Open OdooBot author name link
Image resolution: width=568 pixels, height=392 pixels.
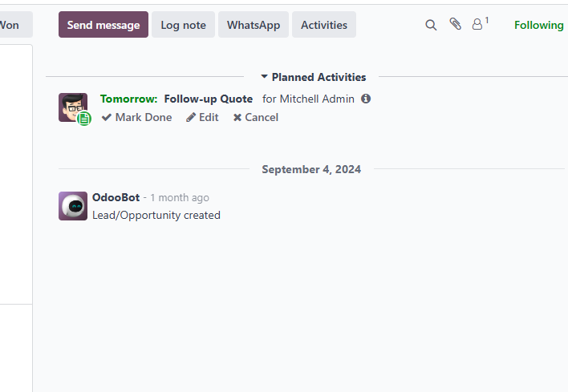(116, 197)
